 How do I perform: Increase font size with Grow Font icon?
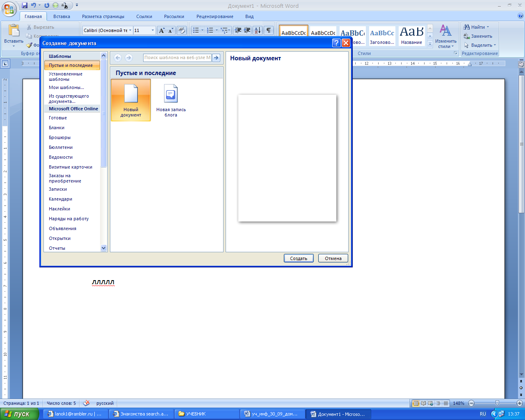coord(162,30)
